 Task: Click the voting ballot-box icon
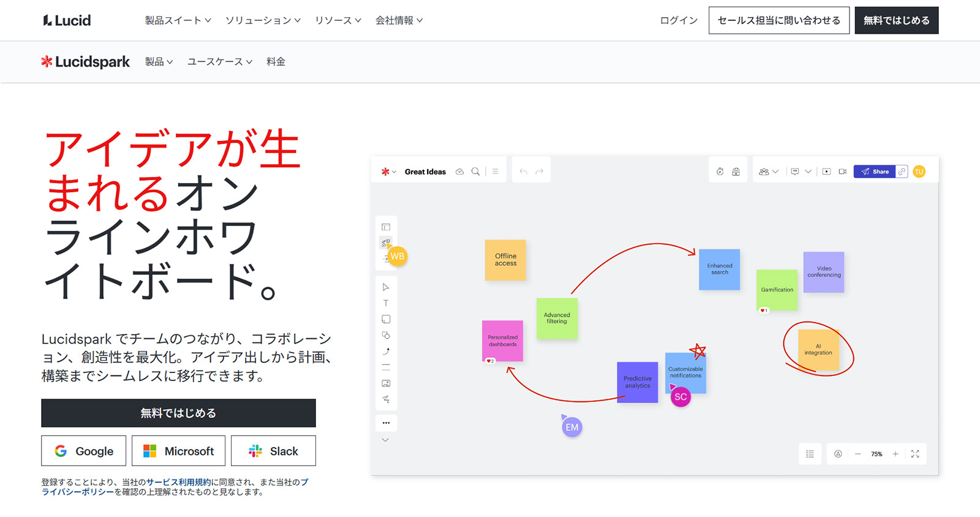click(x=736, y=172)
